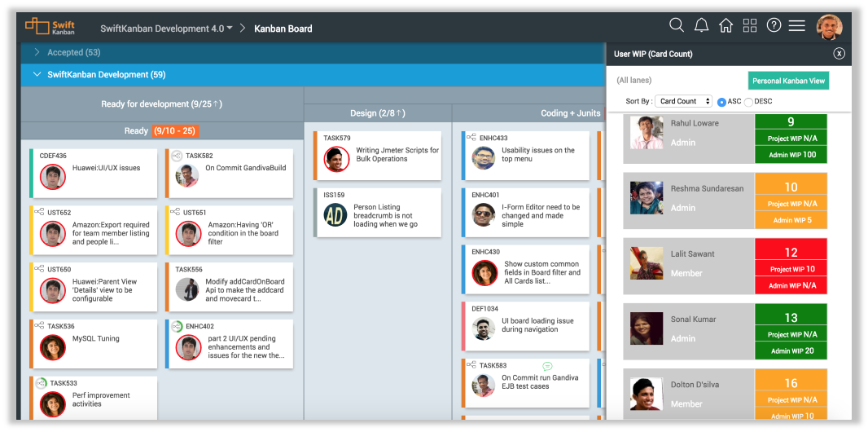Open card TASK533 Perf improvement activities
The width and height of the screenshot is (868, 432).
[x=93, y=398]
